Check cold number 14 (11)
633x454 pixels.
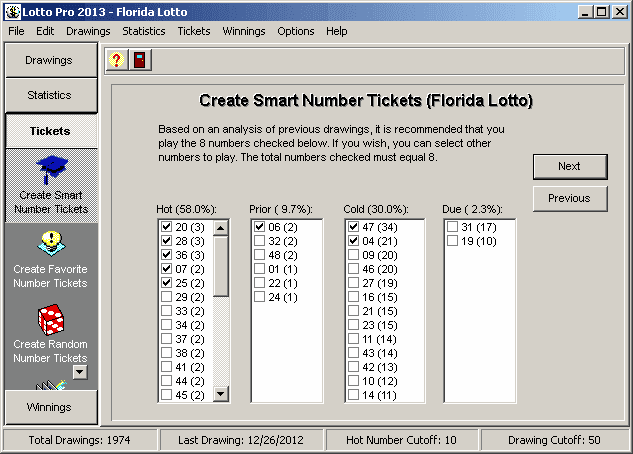[354, 395]
